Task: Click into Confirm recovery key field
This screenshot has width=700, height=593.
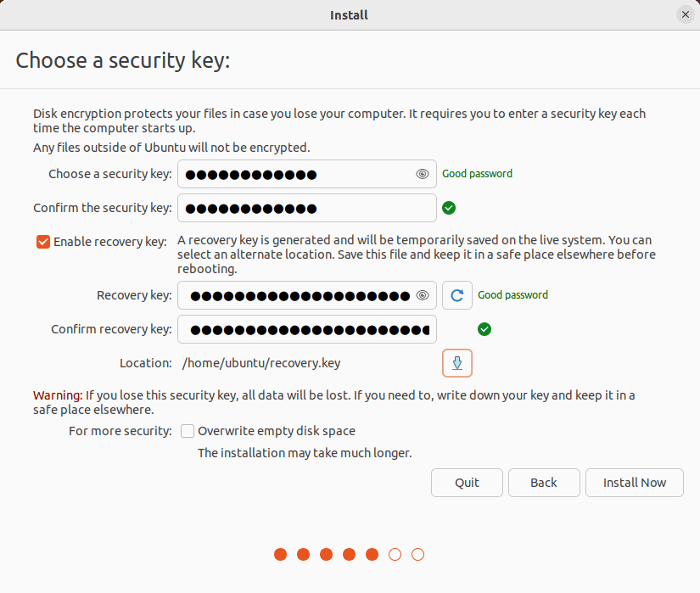Action: [305, 329]
